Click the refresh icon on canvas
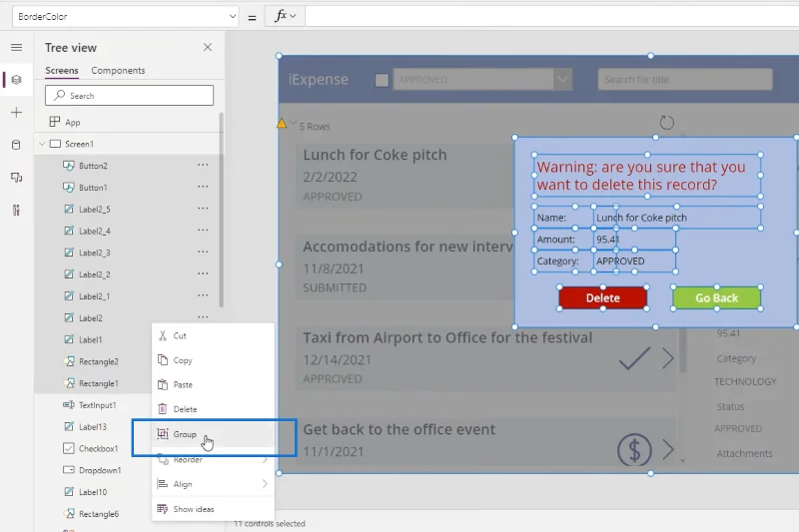Viewport: 799px width, 532px height. (666, 122)
